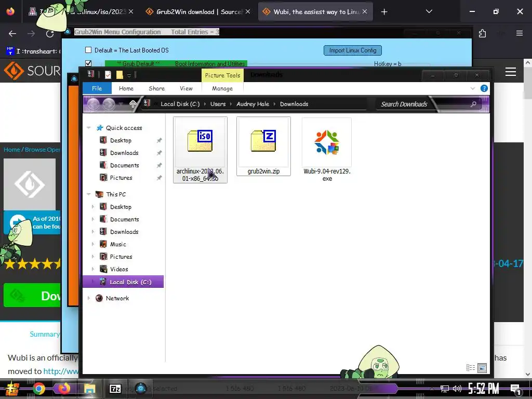Open a new Firefox tab

point(384,12)
